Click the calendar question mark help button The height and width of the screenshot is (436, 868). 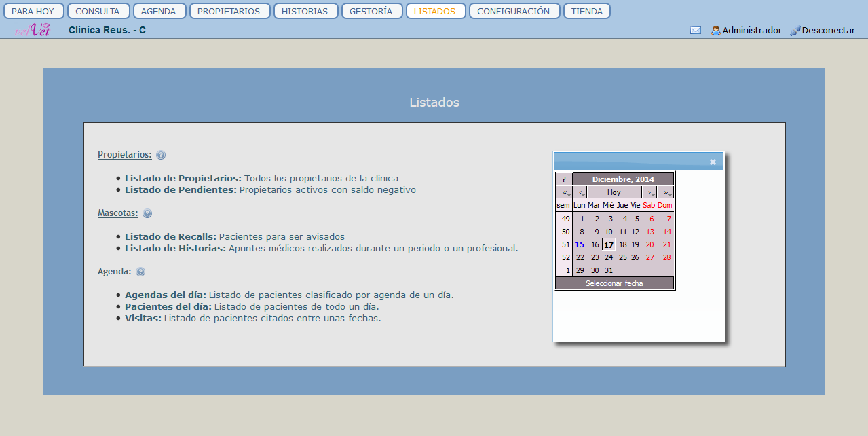pyautogui.click(x=564, y=179)
